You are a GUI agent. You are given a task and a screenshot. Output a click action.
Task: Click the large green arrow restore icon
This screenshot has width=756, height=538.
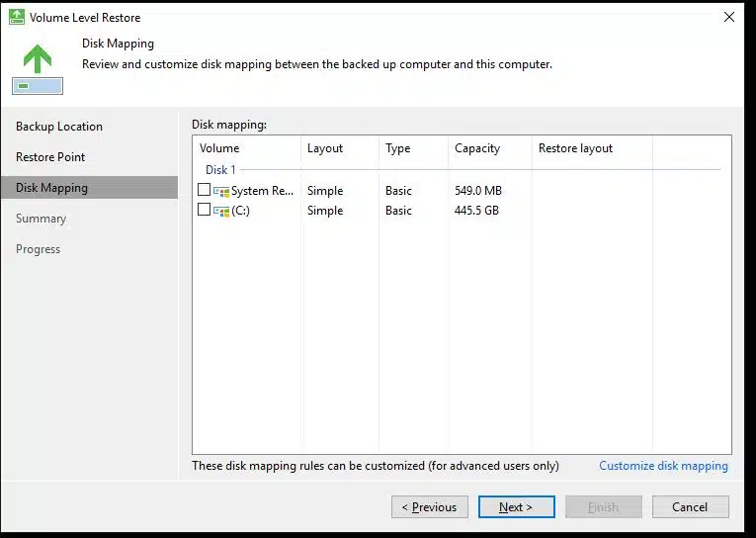click(x=38, y=65)
